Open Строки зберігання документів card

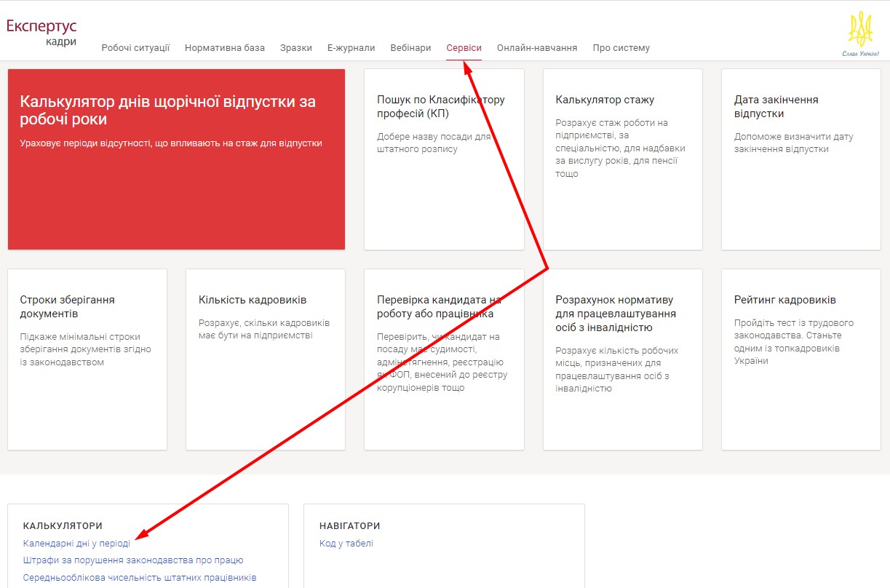coord(87,359)
